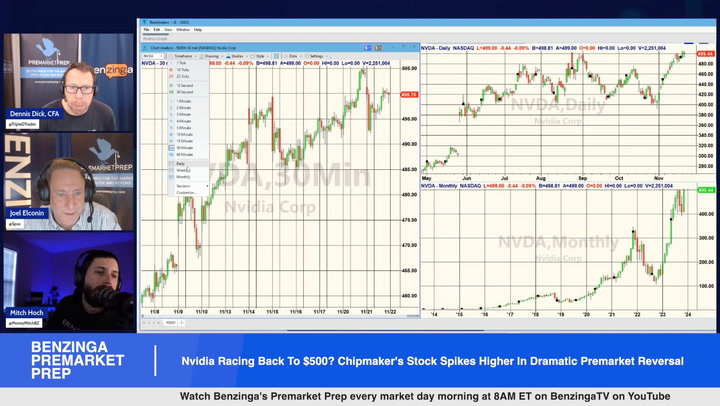This screenshot has height=406, width=720.
Task: Switch to the workspace tab at bottom
Action: coord(170,323)
